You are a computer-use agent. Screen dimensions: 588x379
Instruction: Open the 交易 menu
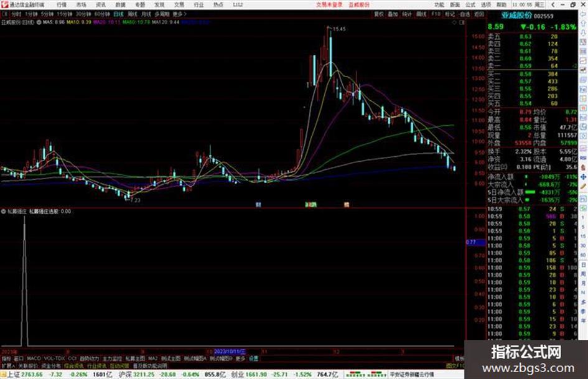pos(179,4)
